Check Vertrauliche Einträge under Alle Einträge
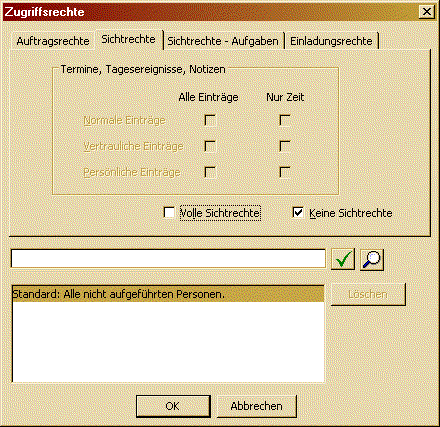 click(210, 146)
